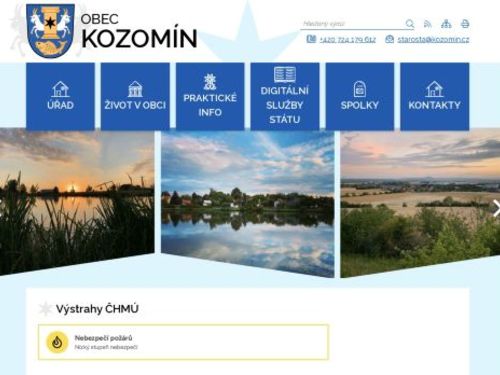Click the OBEC KOZOMÍN title link
Screen dimensions: 500x375
click(x=139, y=31)
